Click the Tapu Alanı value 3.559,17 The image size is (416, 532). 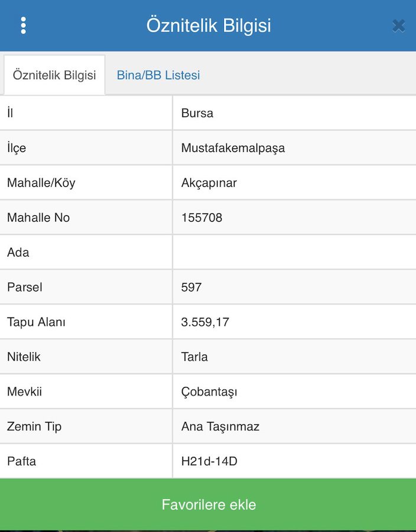[205, 322]
